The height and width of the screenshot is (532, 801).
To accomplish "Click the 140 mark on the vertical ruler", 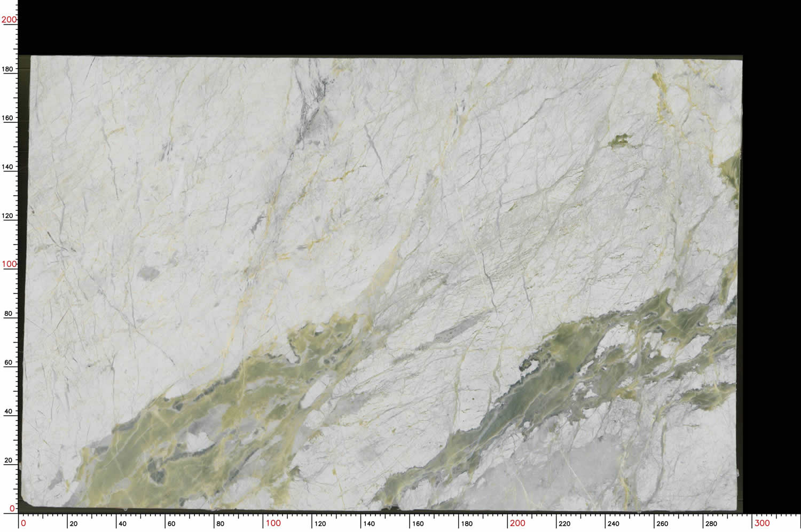I will (8, 166).
